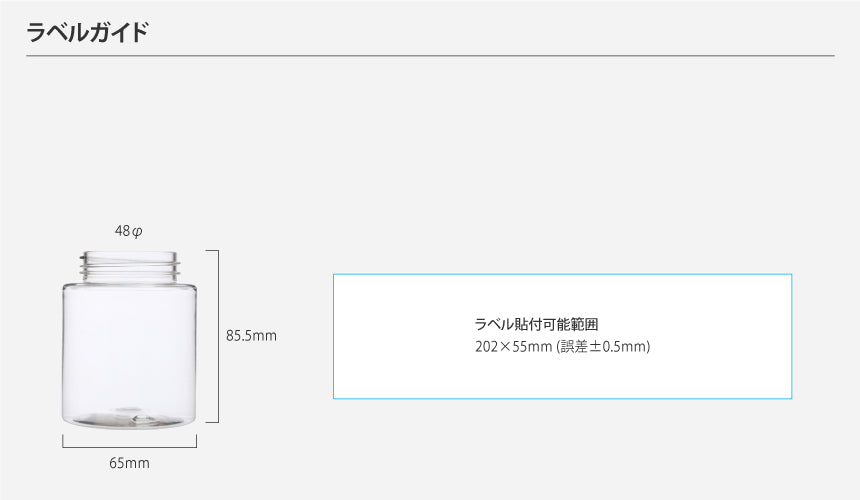Click the vertical height dimension line

(218, 336)
